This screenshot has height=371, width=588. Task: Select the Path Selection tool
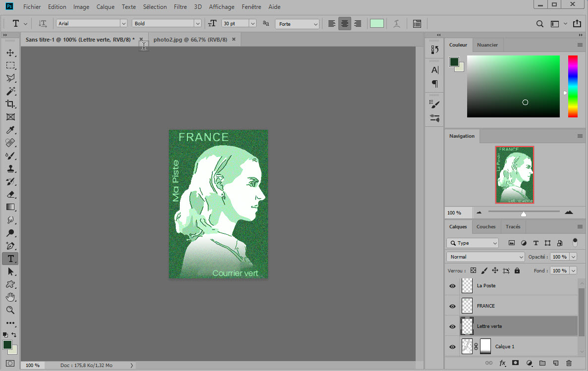10,271
